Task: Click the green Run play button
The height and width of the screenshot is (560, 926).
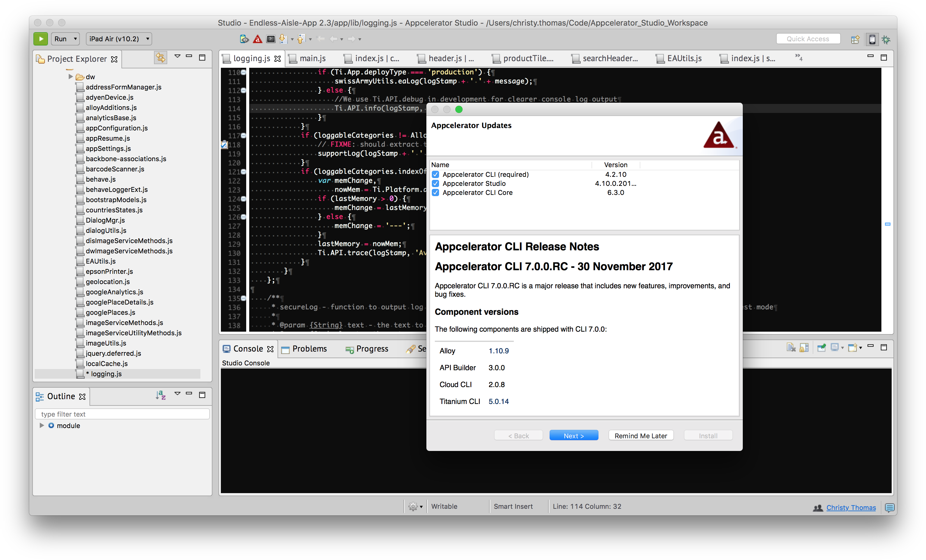Action: (41, 39)
